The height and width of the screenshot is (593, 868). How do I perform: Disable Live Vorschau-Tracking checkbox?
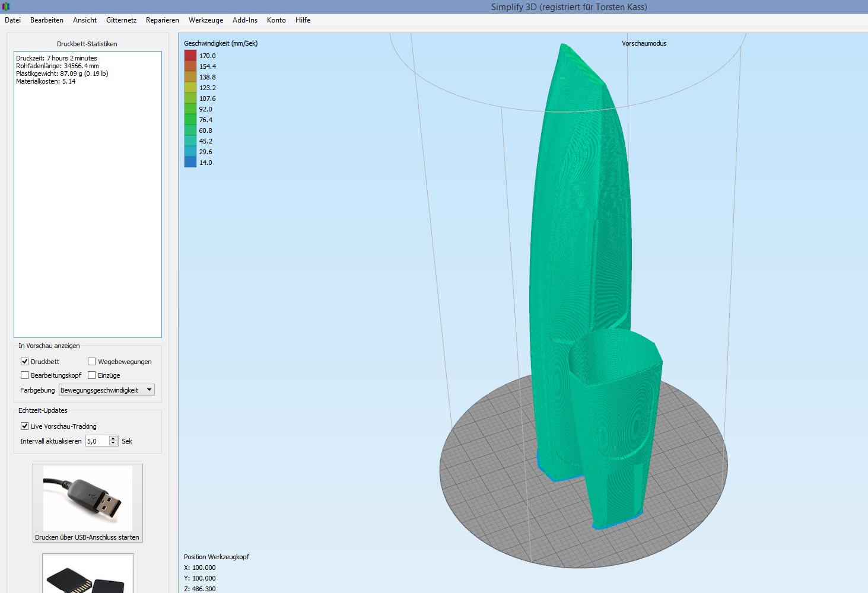pyautogui.click(x=25, y=426)
